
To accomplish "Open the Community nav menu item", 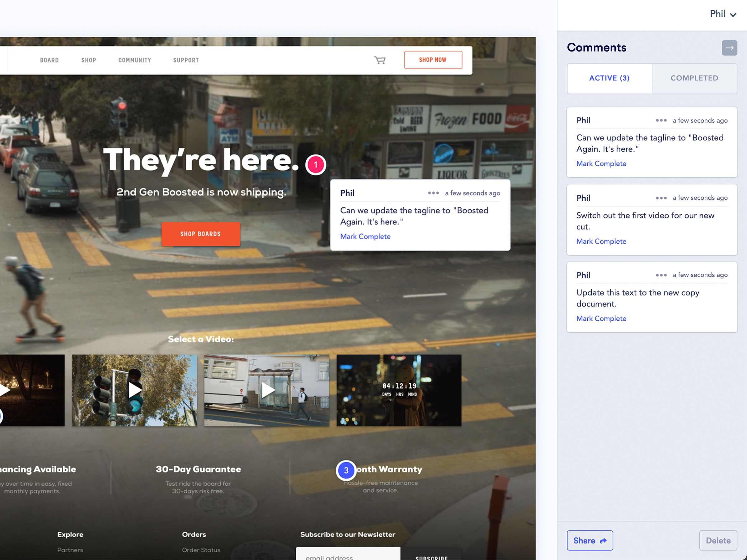I will click(x=134, y=60).
